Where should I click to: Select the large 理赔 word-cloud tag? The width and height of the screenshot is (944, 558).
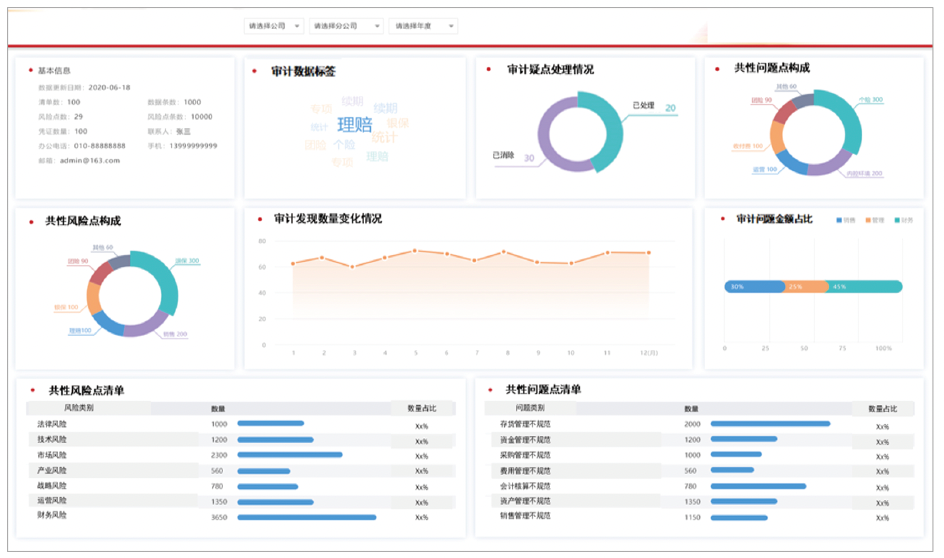(354, 125)
